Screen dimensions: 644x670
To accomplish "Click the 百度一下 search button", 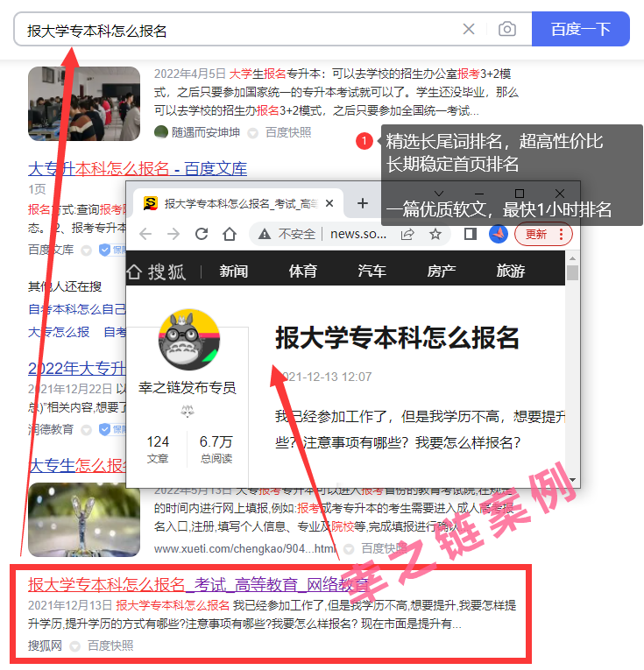I will click(x=580, y=29).
